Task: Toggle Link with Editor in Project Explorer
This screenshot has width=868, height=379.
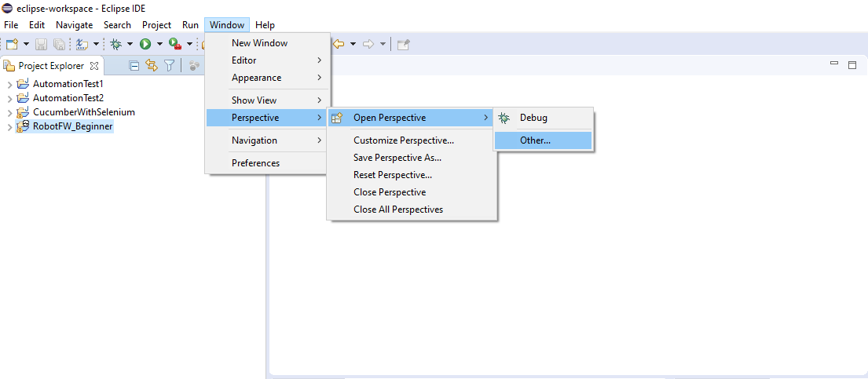Action: tap(151, 66)
